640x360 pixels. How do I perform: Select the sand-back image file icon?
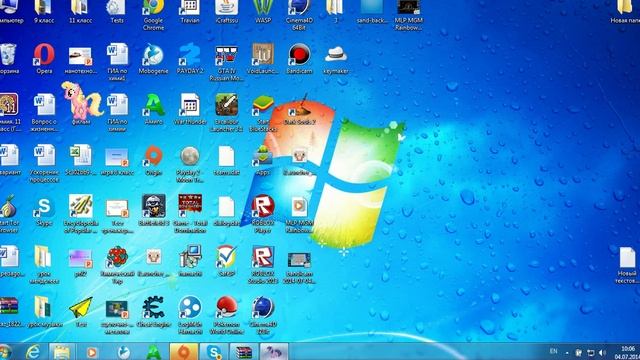372,12
